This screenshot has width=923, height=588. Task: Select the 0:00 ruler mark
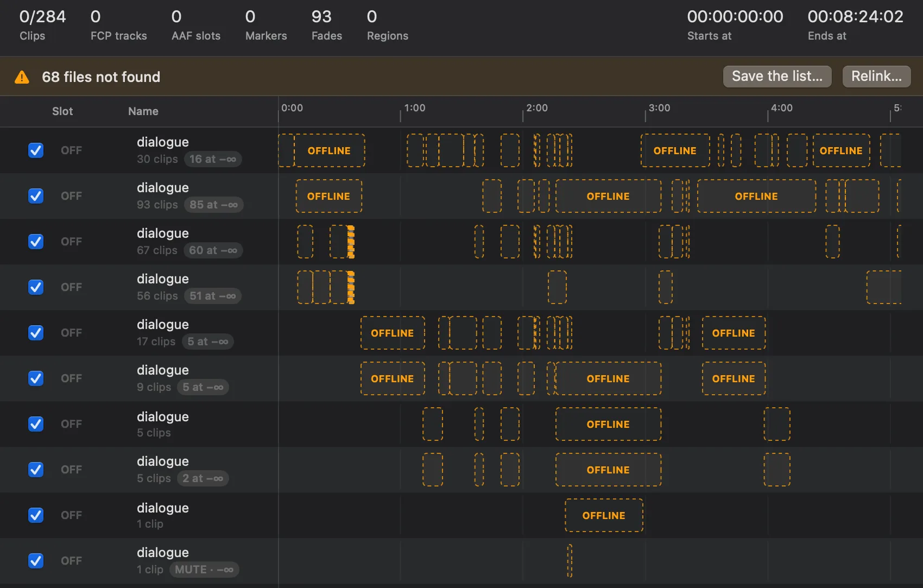point(292,108)
